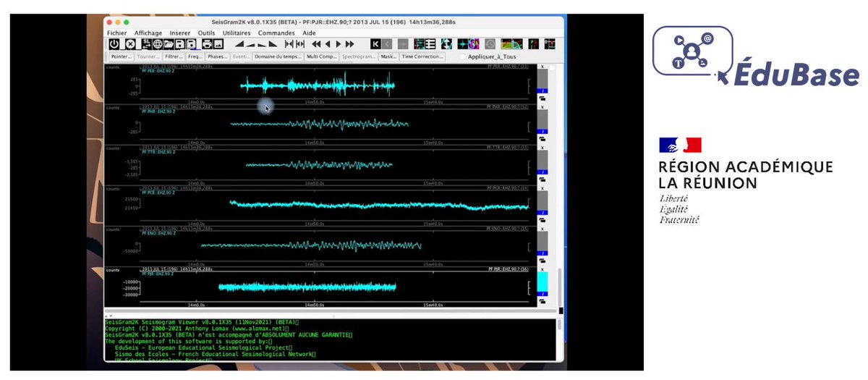The image size is (868, 380).
Task: Click the grayed left-chevron icon beside K
Action: click(387, 44)
